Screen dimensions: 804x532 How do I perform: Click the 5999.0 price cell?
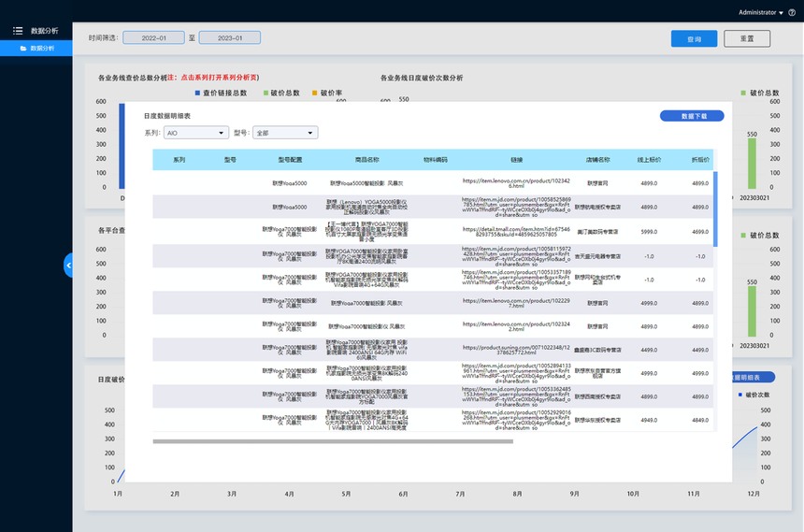649,232
